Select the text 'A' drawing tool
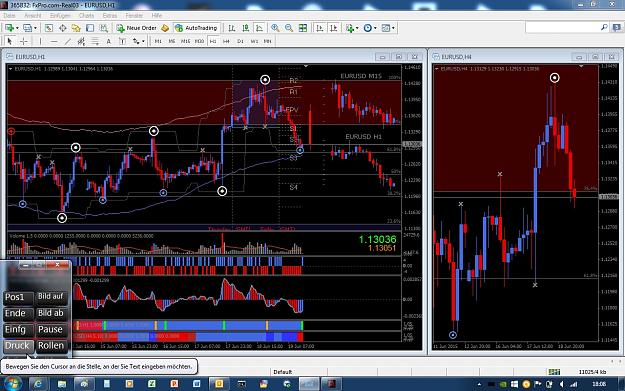 [108, 41]
